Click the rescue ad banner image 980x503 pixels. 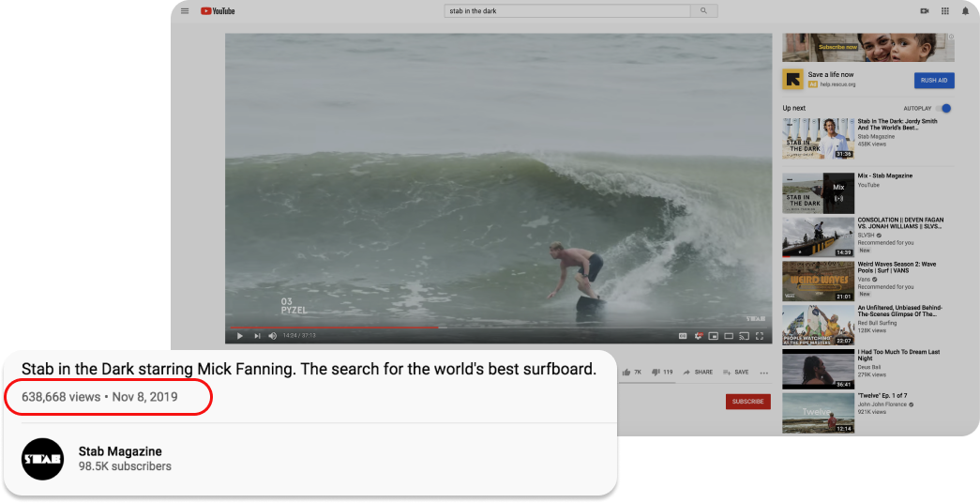pyautogui.click(x=868, y=48)
